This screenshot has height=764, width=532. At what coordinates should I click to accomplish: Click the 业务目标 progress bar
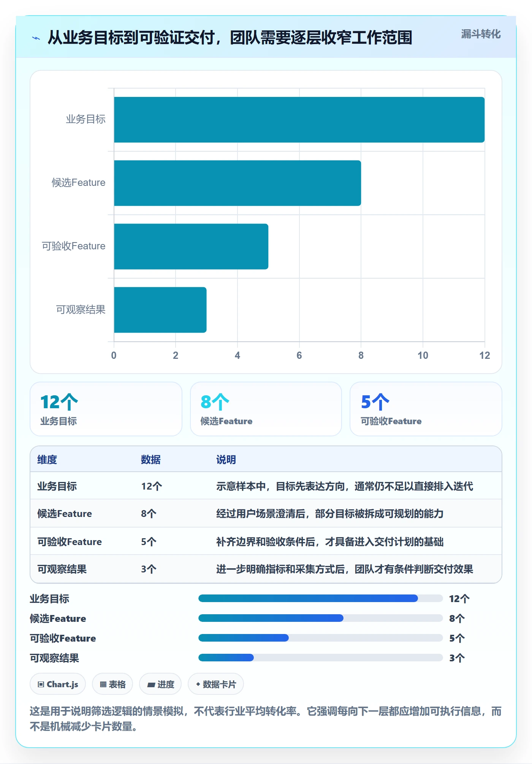[x=320, y=598]
